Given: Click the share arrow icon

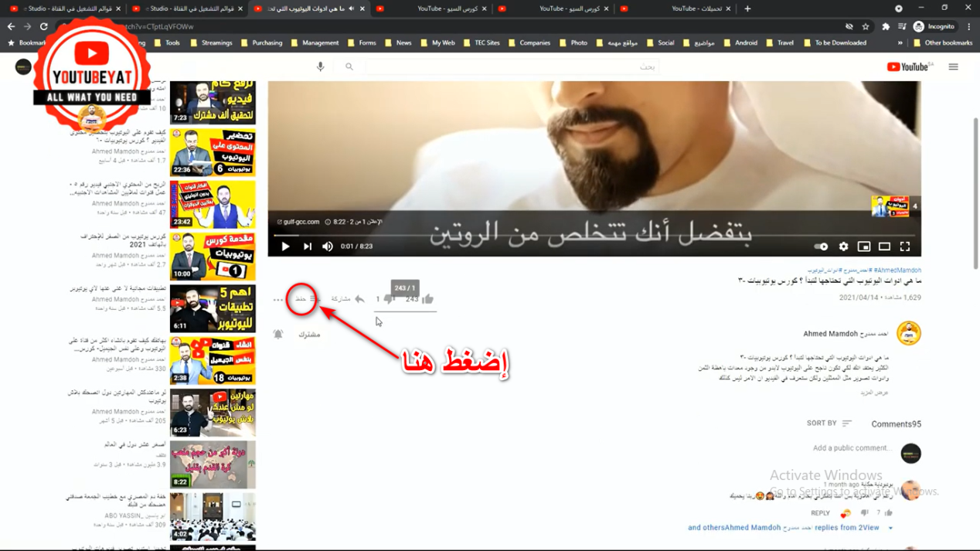Looking at the screenshot, I should (359, 299).
